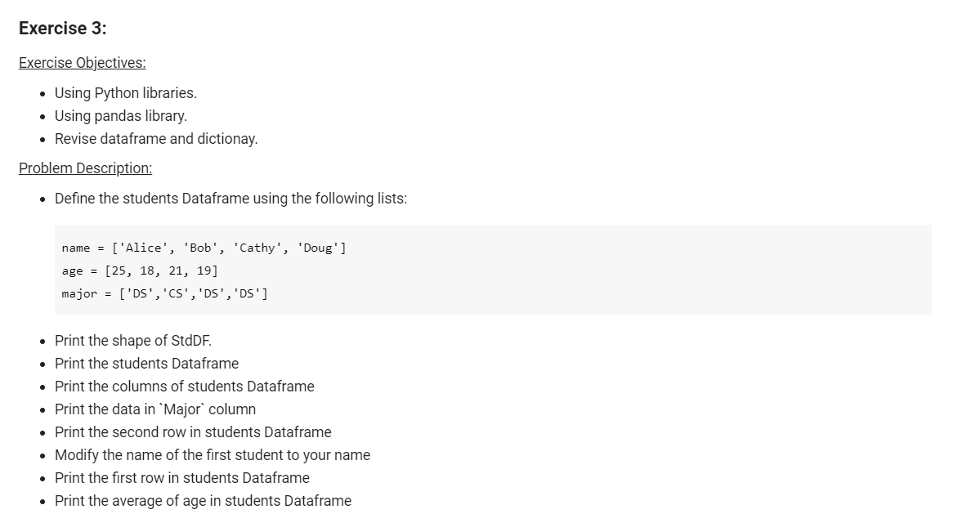Click the age list code line
Image resolution: width=980 pixels, height=523 pixels.
tap(140, 270)
